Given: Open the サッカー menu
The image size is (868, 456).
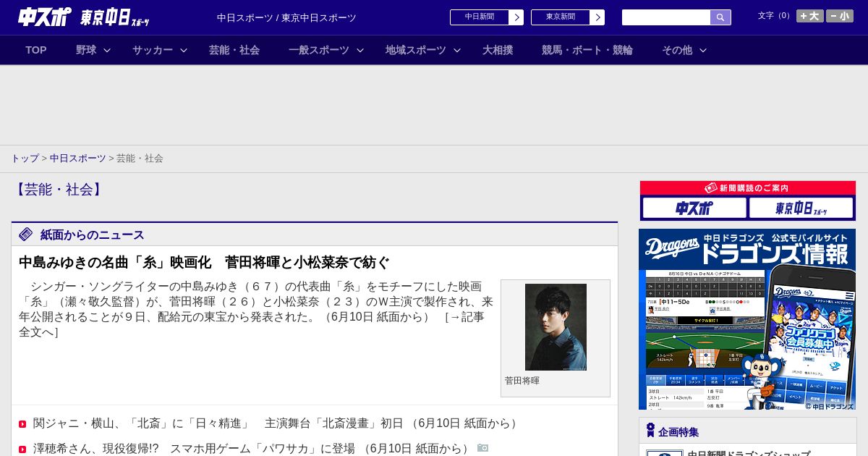Looking at the screenshot, I should click(x=153, y=50).
